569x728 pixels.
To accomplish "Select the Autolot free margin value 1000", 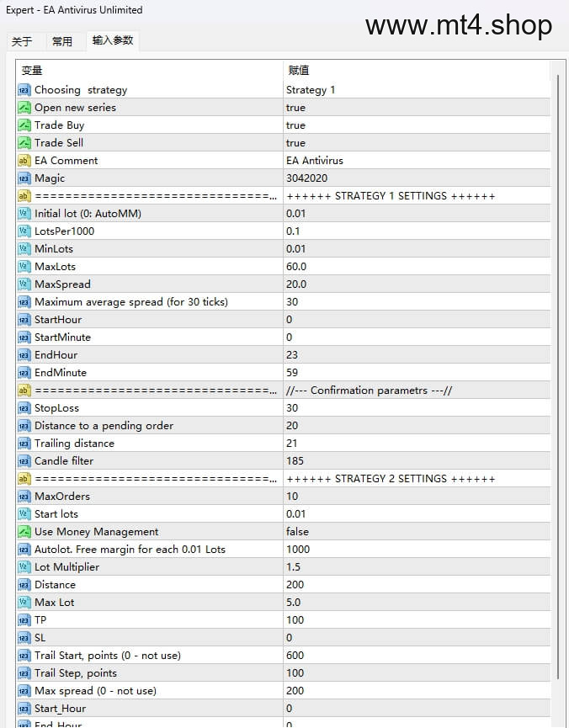I will (298, 550).
